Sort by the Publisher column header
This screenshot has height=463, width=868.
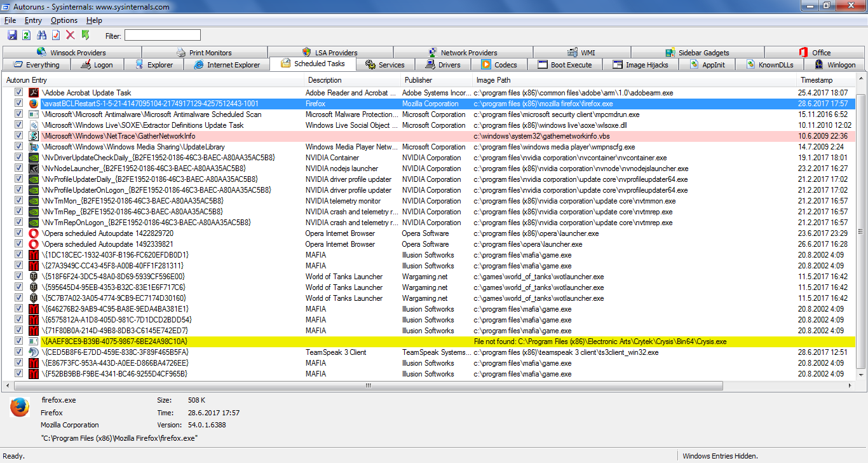point(418,80)
